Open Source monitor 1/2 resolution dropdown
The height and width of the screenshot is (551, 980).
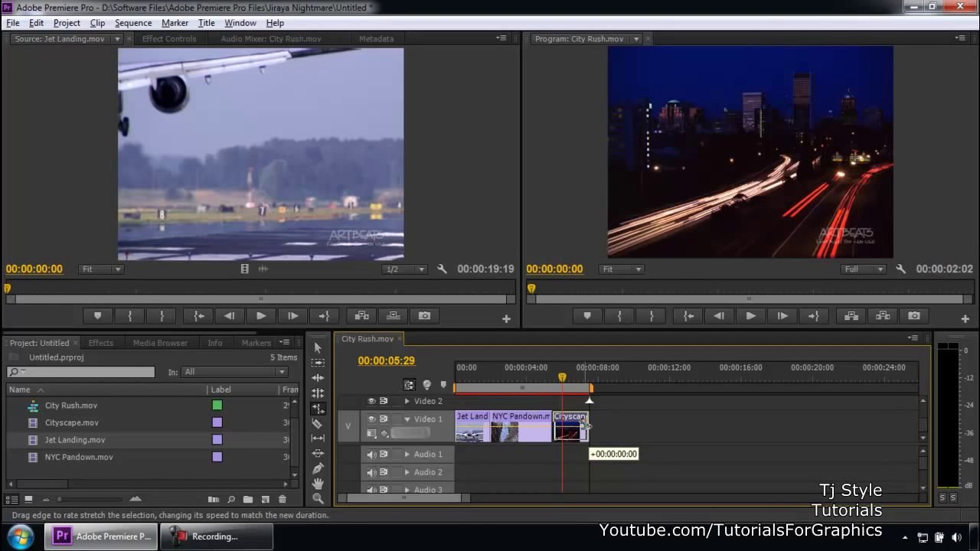point(404,269)
